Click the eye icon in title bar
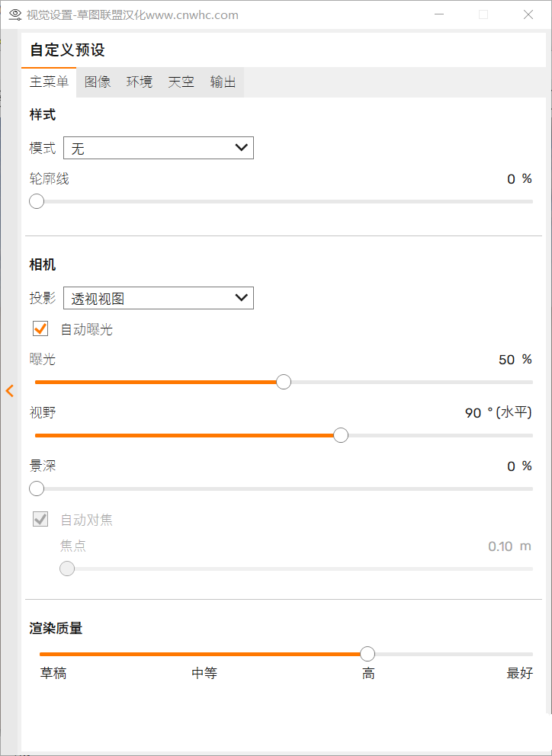Image resolution: width=552 pixels, height=756 pixels. [x=15, y=15]
